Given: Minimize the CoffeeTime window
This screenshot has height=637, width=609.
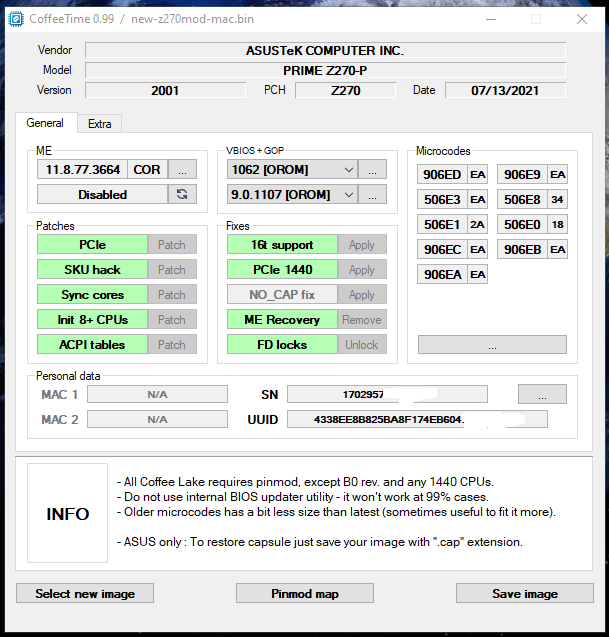Looking at the screenshot, I should [x=491, y=19].
